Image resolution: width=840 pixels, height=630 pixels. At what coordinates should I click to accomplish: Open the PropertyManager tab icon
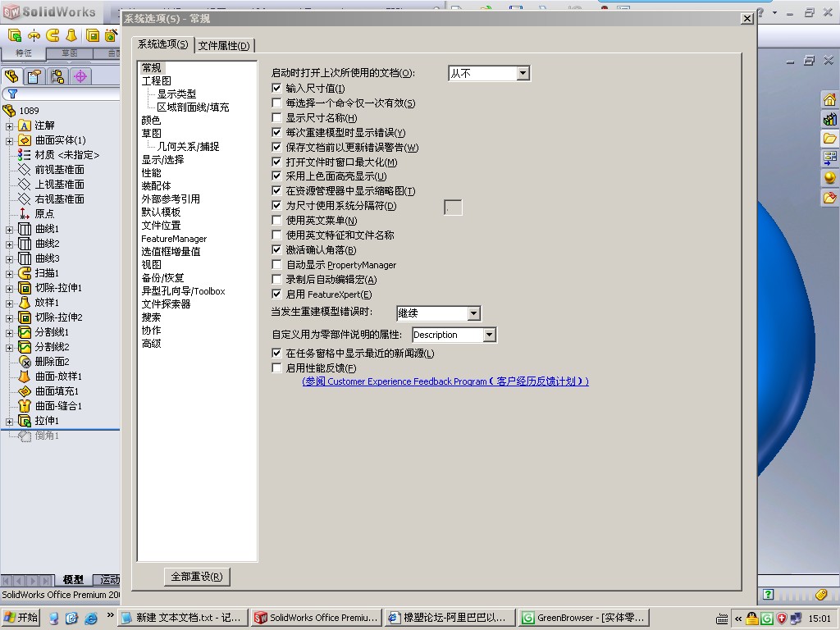tap(34, 76)
